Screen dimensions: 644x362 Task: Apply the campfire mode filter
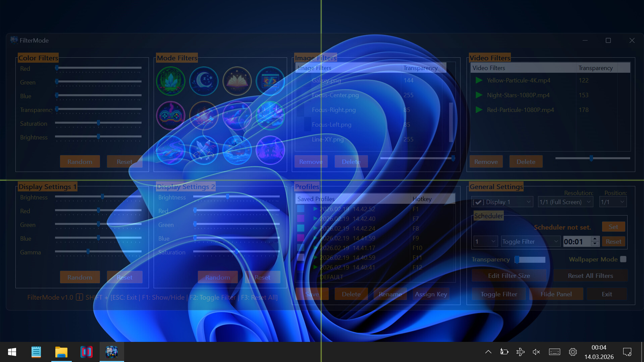click(x=204, y=116)
